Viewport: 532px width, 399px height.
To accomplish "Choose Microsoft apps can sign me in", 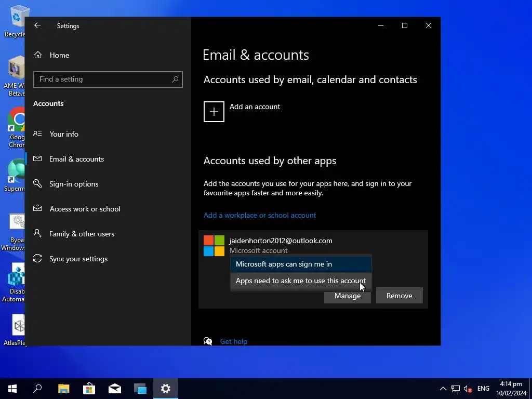I will (x=301, y=264).
